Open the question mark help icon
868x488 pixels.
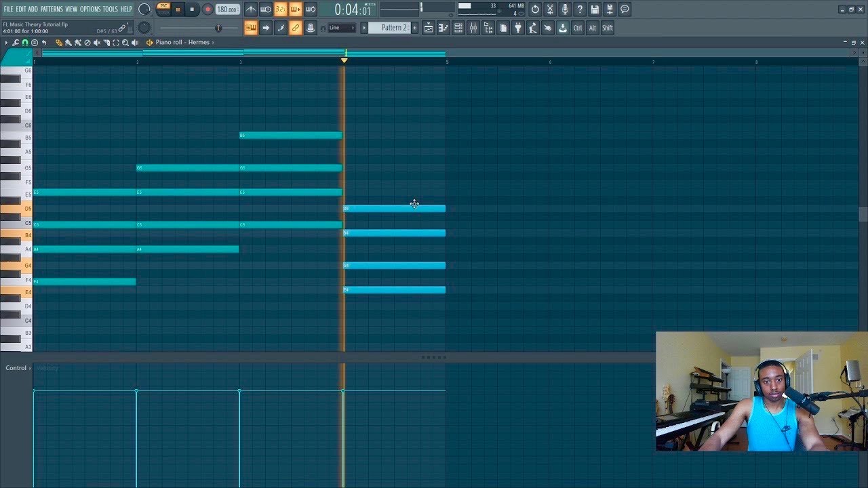coord(580,9)
